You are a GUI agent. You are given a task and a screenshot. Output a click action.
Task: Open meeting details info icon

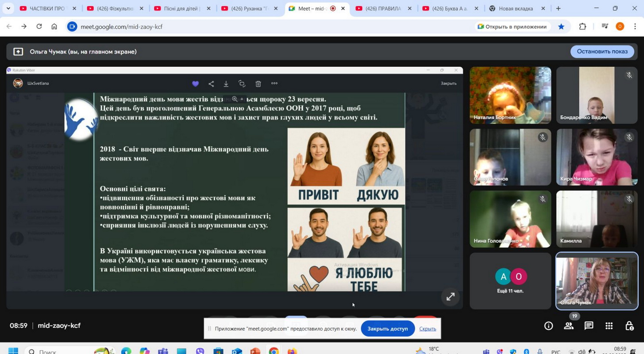pos(548,326)
